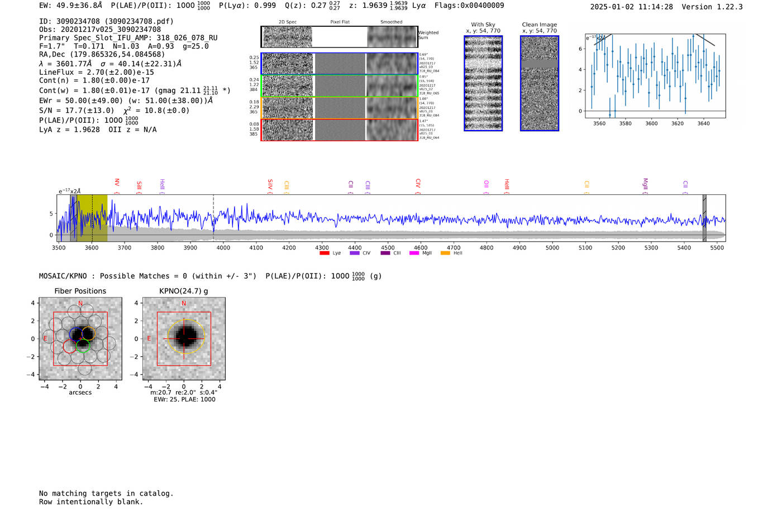The image size is (782, 532).
Task: Click the SiIV line label above spectrum
Action: [x=270, y=184]
